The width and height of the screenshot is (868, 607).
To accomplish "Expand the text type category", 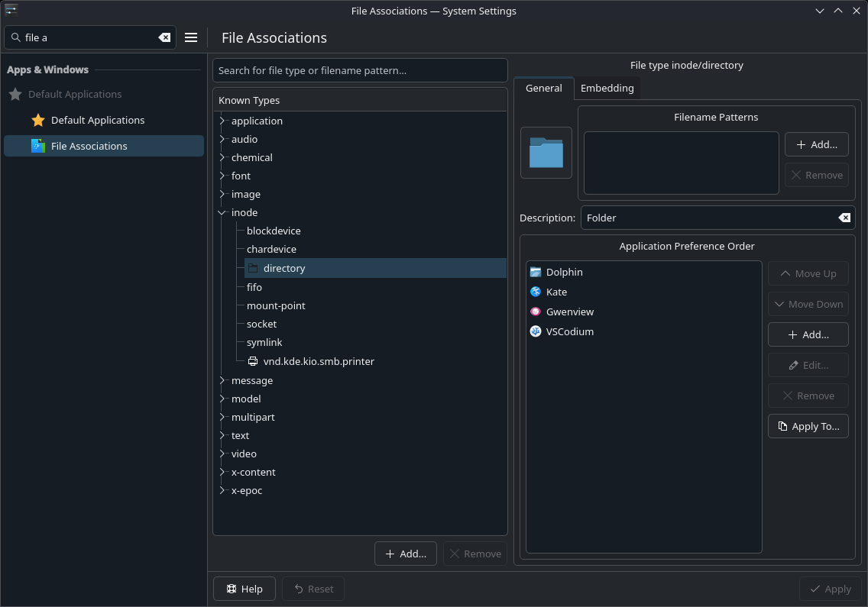I will pos(222,436).
